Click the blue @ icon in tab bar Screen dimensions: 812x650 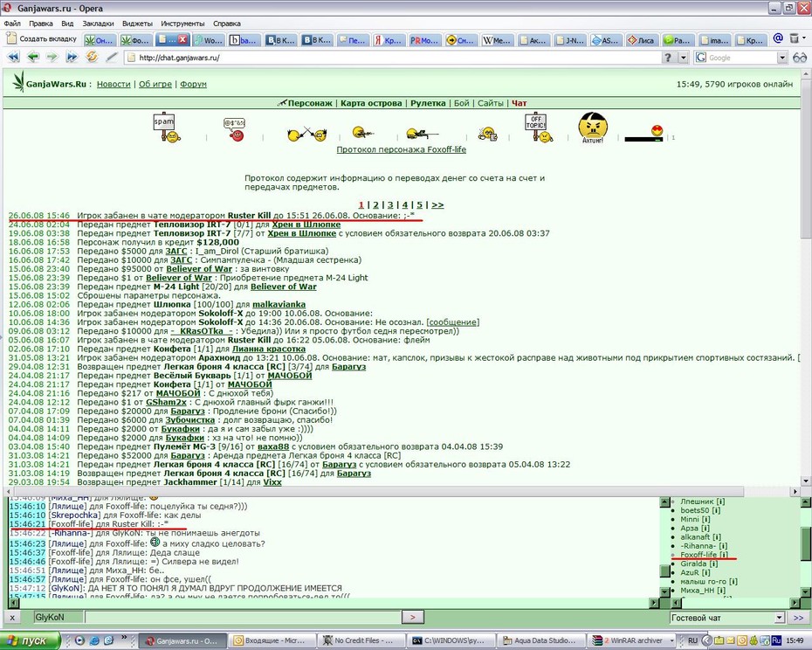(x=778, y=38)
